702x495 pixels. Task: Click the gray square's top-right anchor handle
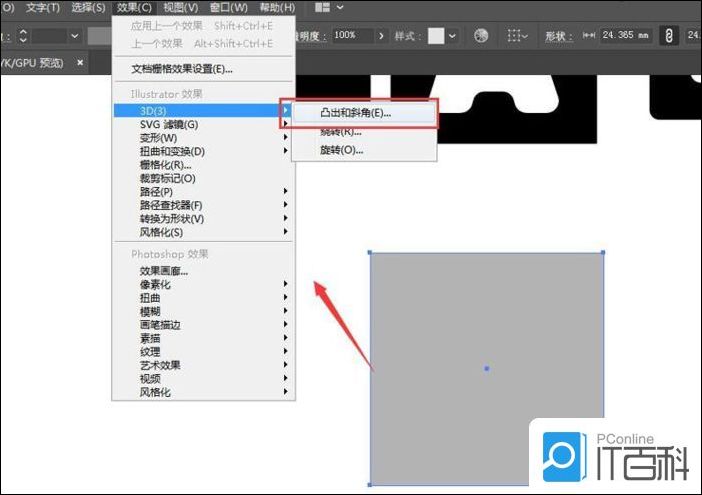[603, 253]
